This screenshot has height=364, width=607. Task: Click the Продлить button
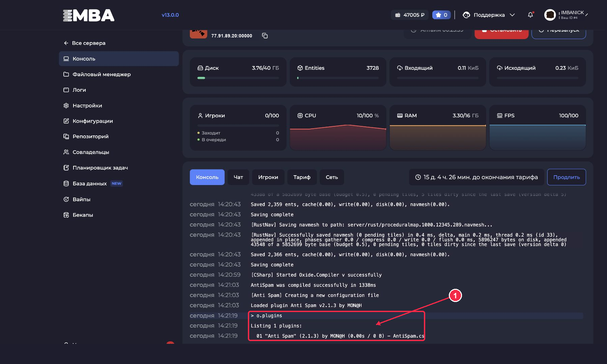pos(567,177)
